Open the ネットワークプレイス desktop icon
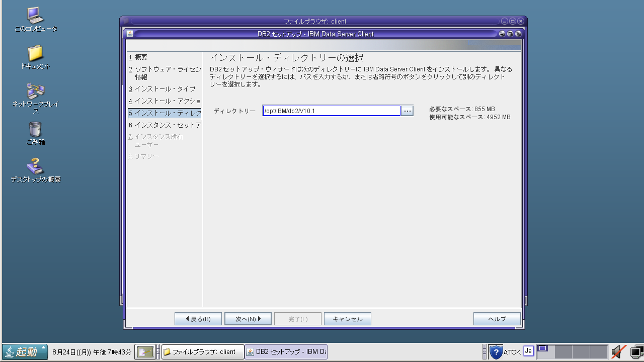This screenshot has width=644, height=362. (x=35, y=99)
